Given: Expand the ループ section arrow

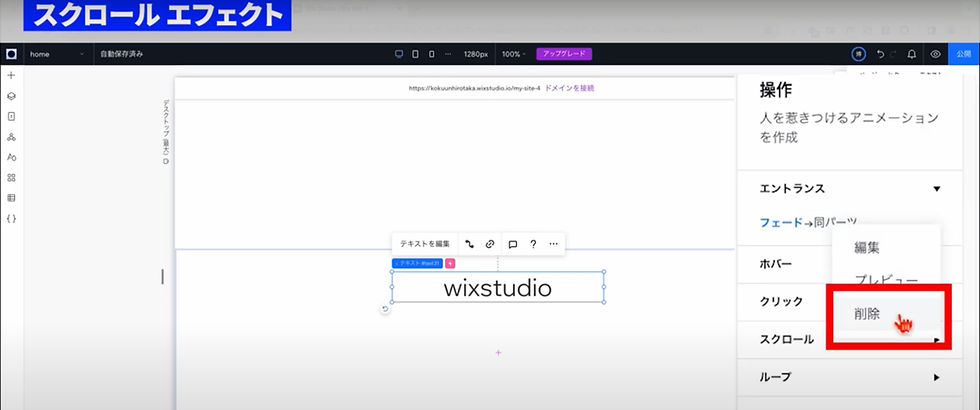Looking at the screenshot, I should tap(936, 377).
